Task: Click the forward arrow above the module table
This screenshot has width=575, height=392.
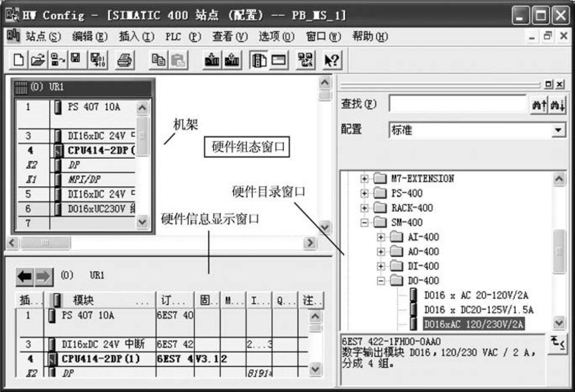Action: pyautogui.click(x=44, y=276)
